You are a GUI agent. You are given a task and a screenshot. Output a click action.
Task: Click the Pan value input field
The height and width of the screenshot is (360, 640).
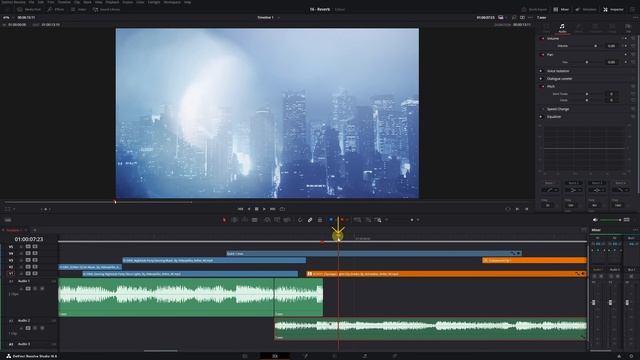(x=611, y=62)
